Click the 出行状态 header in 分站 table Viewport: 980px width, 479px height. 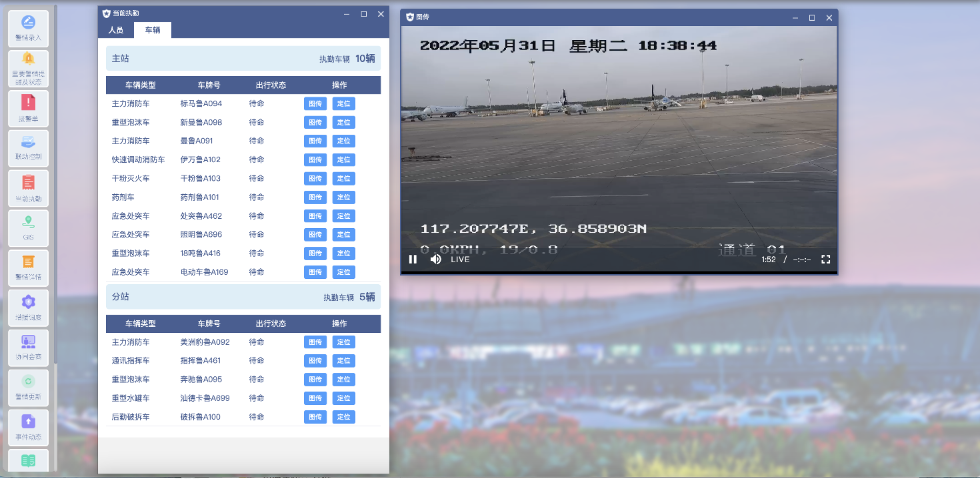(271, 324)
